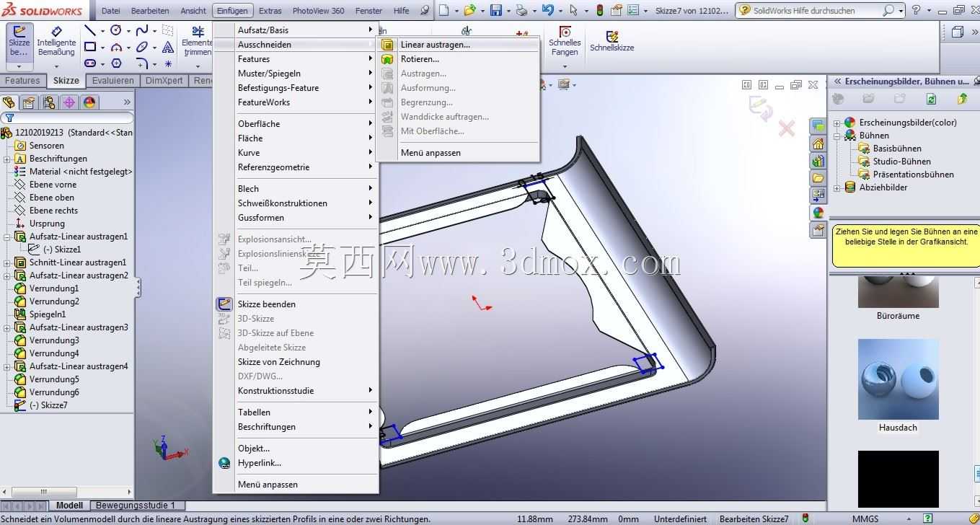Select the Line sketch tool
Screen dimensions: 980x525
(90, 30)
